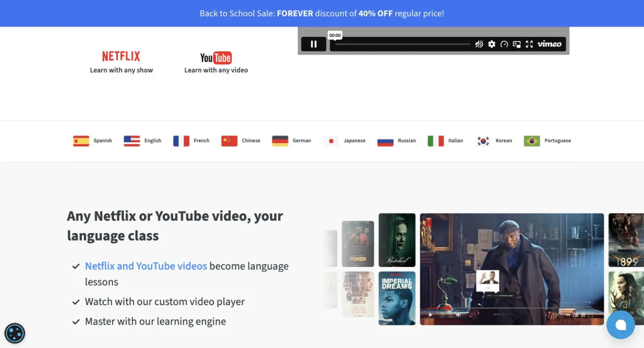This screenshot has width=644, height=348.
Task: Select the Spanish flag icon
Action: (x=81, y=141)
